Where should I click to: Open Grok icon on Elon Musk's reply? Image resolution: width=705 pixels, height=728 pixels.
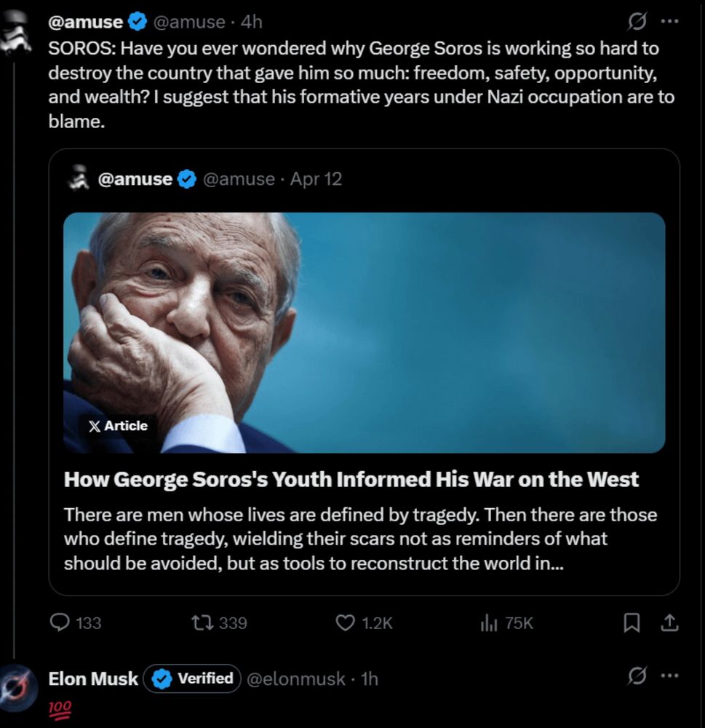point(637,677)
